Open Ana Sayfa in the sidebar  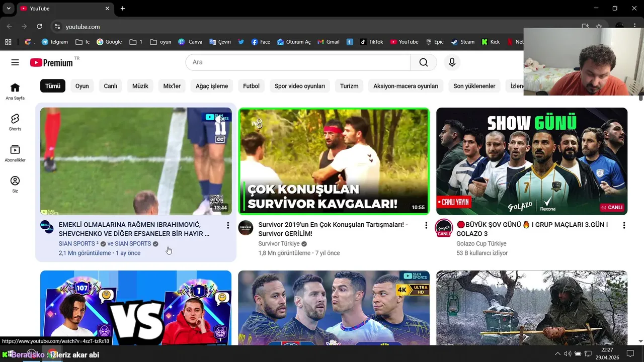15,92
